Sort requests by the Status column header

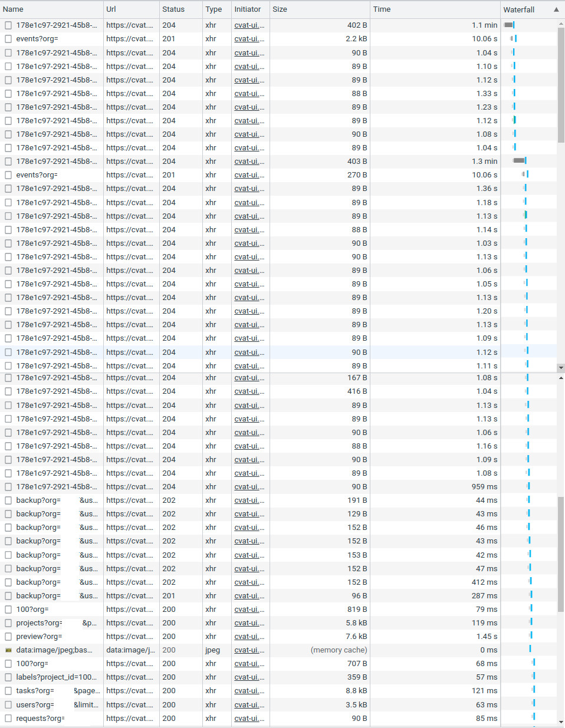175,9
